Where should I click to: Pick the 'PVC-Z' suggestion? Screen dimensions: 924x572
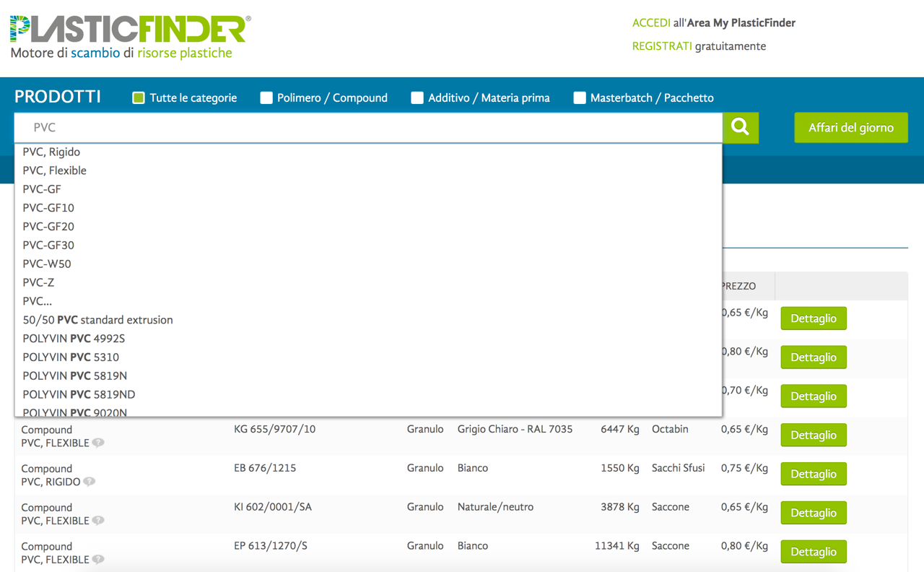pyautogui.click(x=368, y=283)
